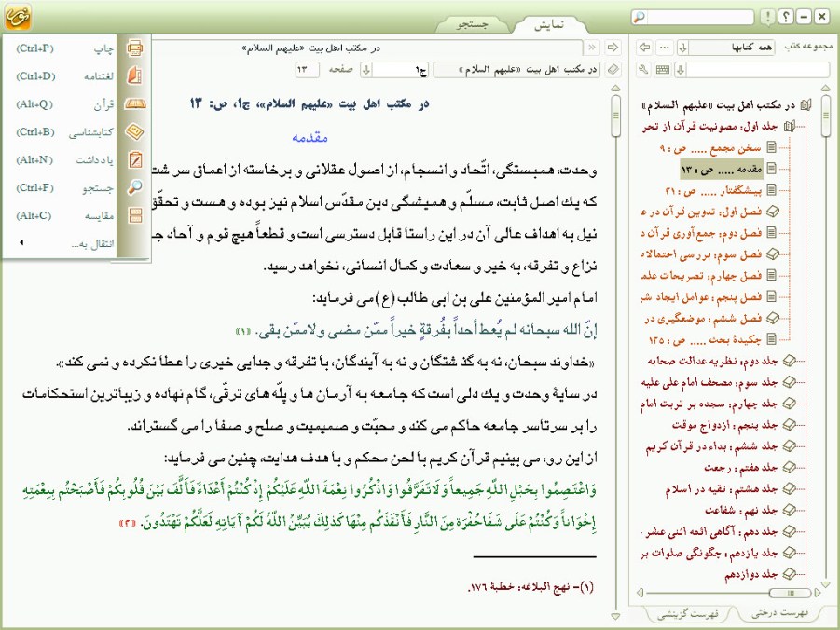Open help with the question mark button
The width and height of the screenshot is (840, 630).
(785, 17)
